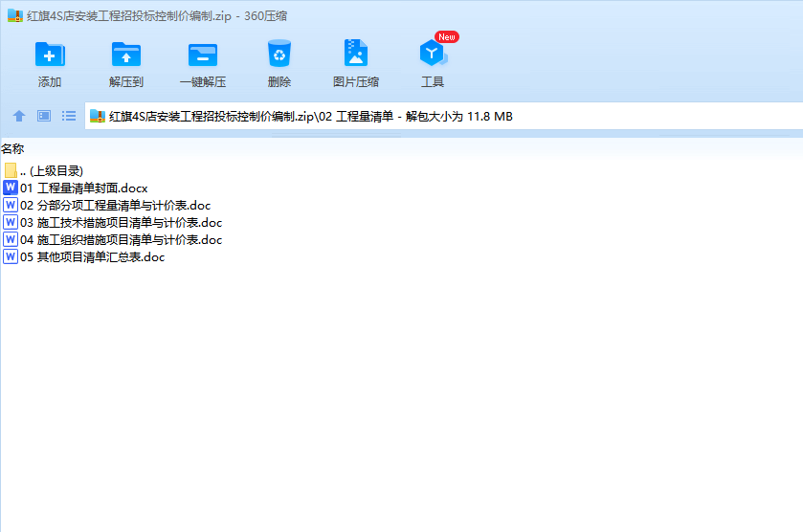Click the 一键解压 text label

(203, 82)
